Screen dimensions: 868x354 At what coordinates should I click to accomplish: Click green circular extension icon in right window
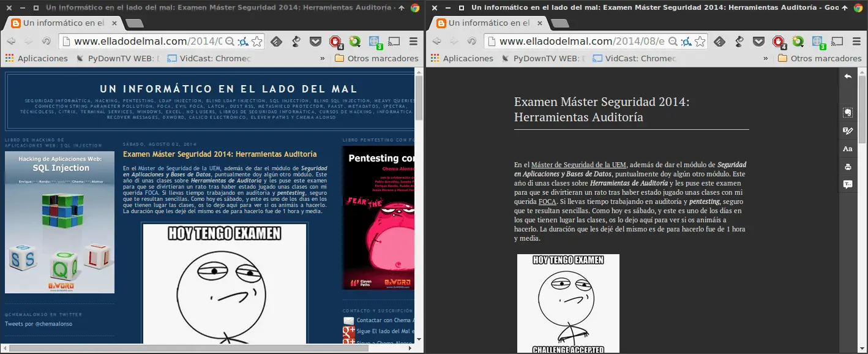click(798, 42)
